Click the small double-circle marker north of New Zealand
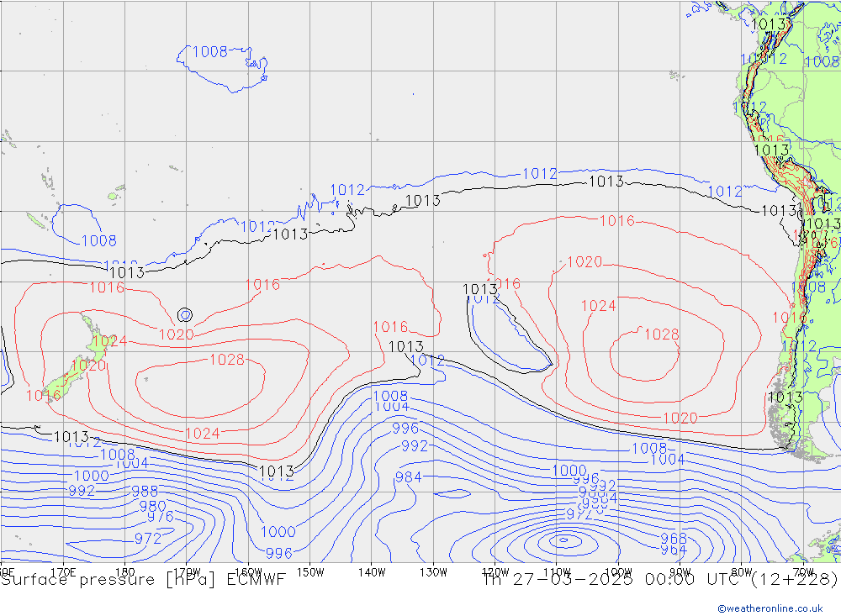 pos(184,314)
